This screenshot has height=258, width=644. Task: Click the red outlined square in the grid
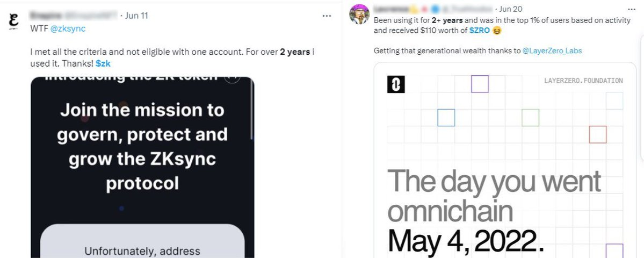(597, 134)
